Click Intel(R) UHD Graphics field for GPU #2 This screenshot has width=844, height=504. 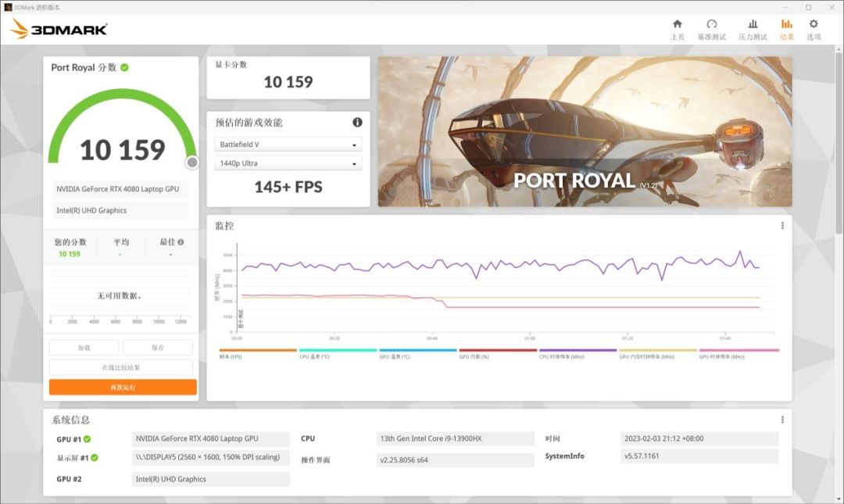(210, 479)
